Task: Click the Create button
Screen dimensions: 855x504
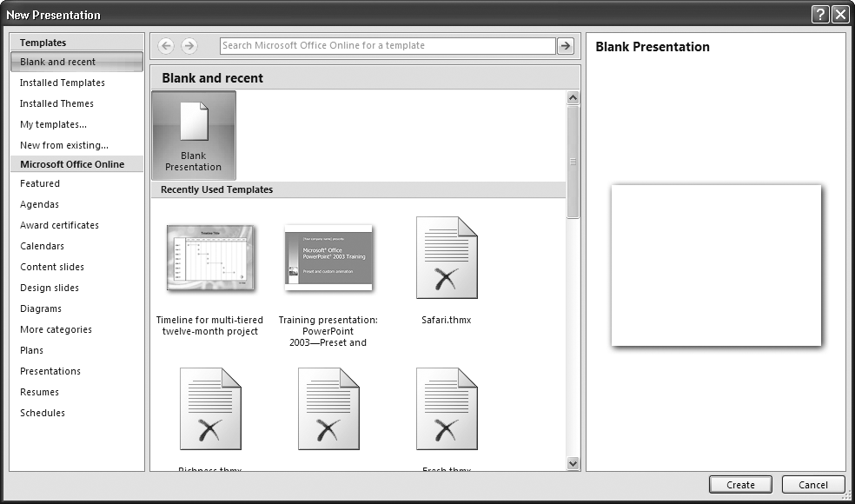Action: tap(739, 484)
